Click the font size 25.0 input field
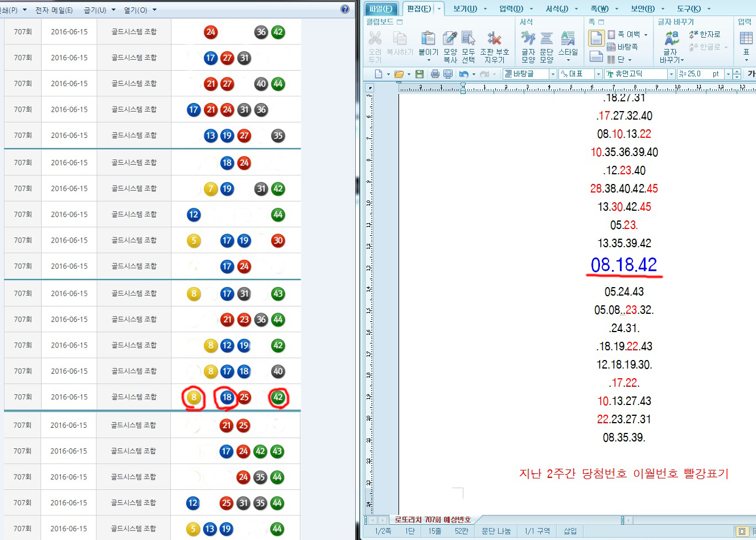Viewport: 756px width, 540px height. [698, 74]
